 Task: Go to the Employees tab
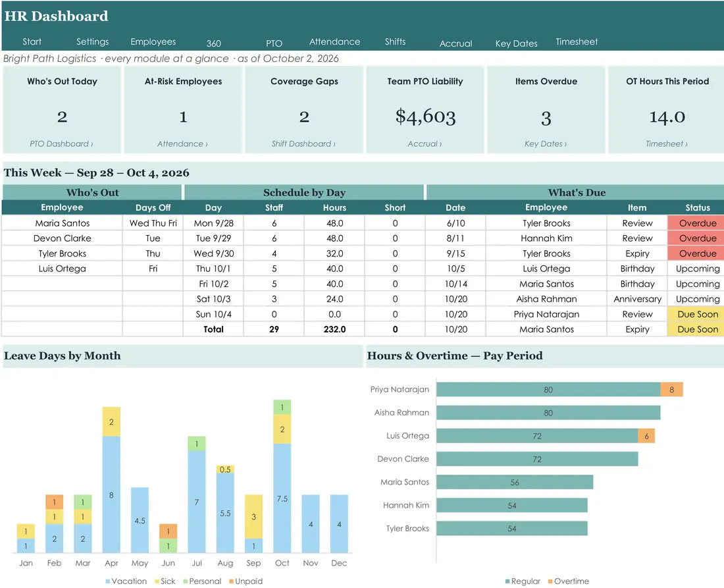pyautogui.click(x=153, y=41)
